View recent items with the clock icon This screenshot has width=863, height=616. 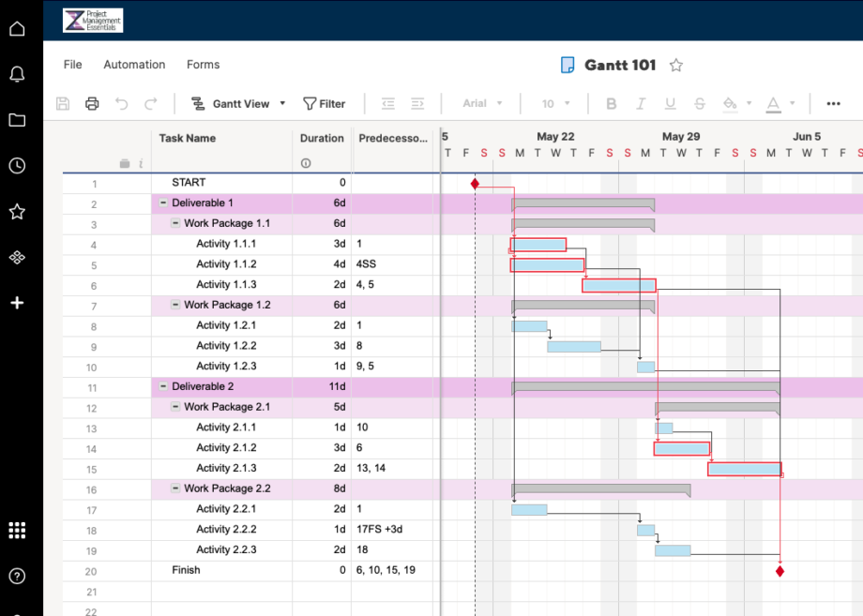(x=17, y=166)
